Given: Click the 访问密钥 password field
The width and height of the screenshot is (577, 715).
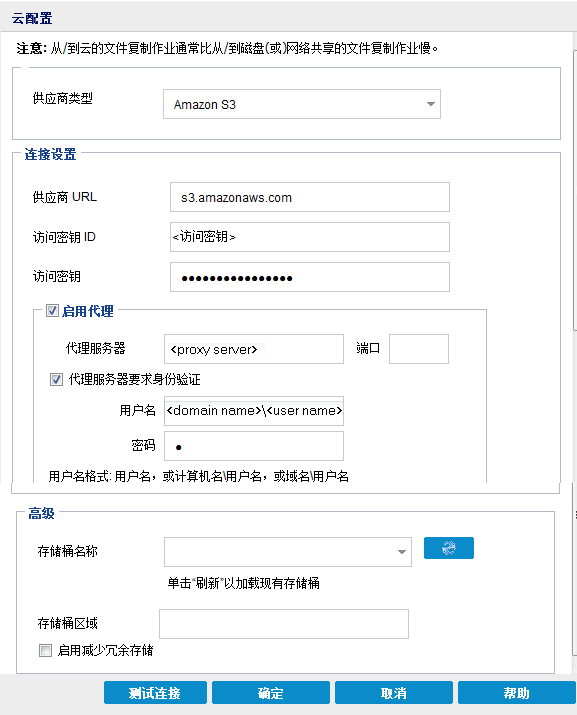Looking at the screenshot, I should pyautogui.click(x=310, y=277).
